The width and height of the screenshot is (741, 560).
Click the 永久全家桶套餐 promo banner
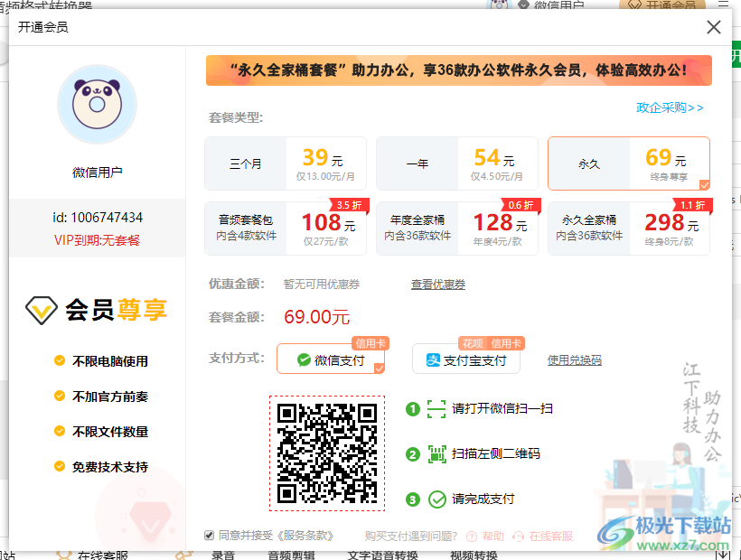point(459,70)
